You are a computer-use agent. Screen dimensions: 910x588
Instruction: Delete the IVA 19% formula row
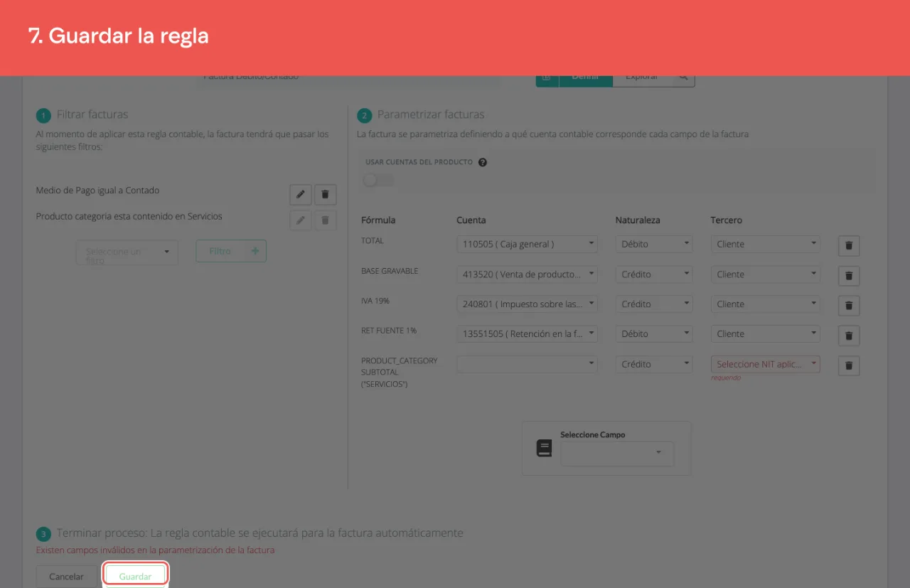pyautogui.click(x=849, y=306)
